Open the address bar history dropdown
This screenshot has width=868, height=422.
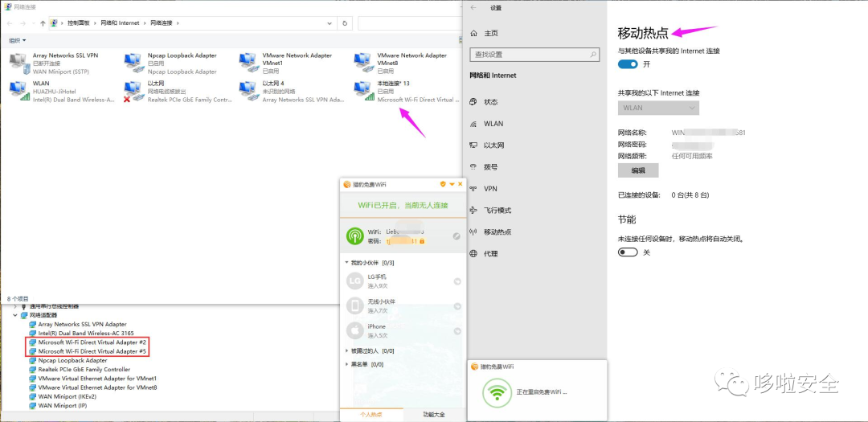coord(330,23)
